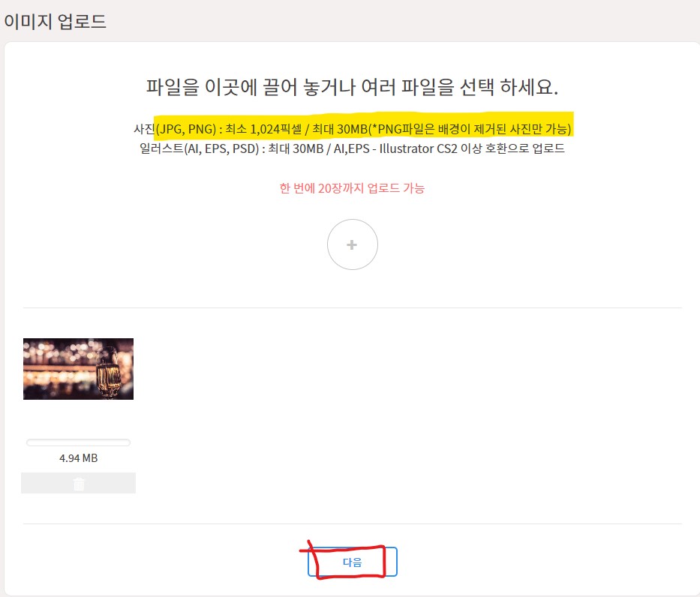Click the plus circle to add files

352,244
